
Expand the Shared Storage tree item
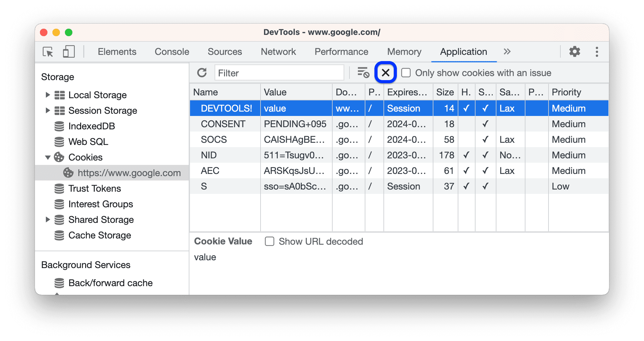coord(48,221)
